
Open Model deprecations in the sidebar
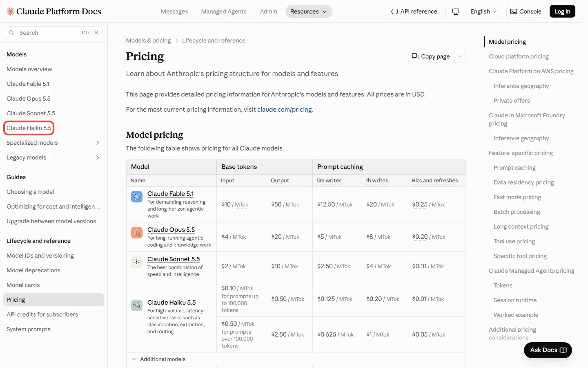(33, 270)
